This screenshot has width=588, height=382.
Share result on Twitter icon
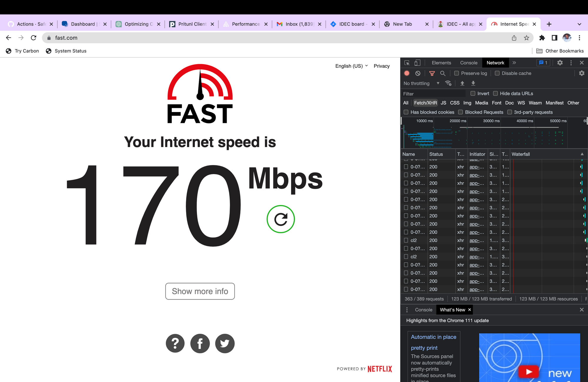pos(225,343)
